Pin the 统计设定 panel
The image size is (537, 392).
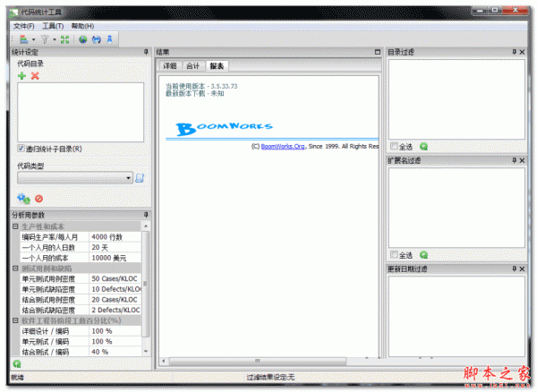tap(146, 52)
